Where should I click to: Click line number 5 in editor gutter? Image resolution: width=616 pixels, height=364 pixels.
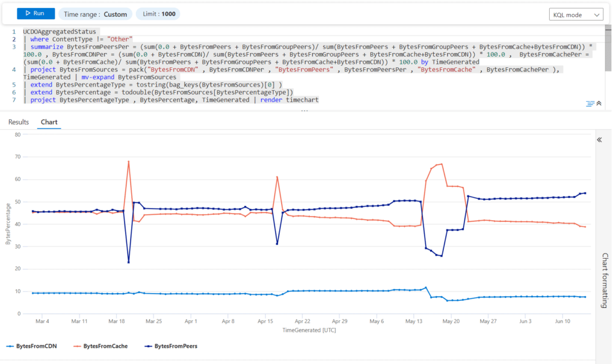14,84
